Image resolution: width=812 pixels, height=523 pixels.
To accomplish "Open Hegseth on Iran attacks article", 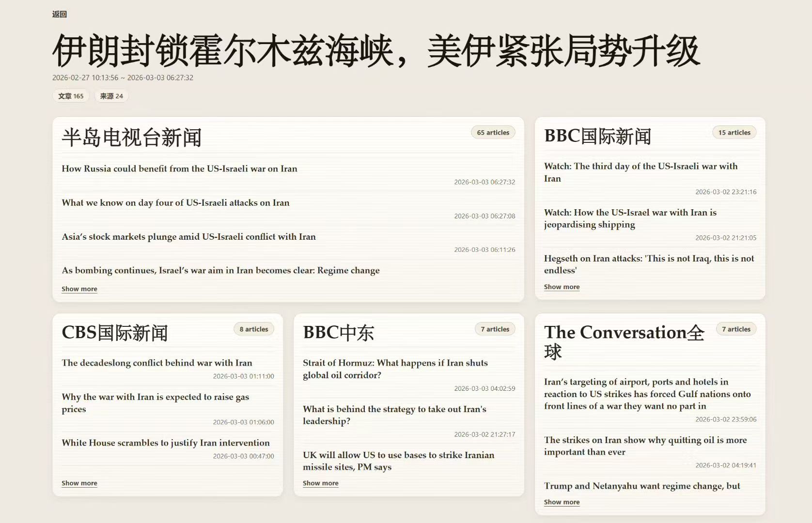I will coord(649,264).
